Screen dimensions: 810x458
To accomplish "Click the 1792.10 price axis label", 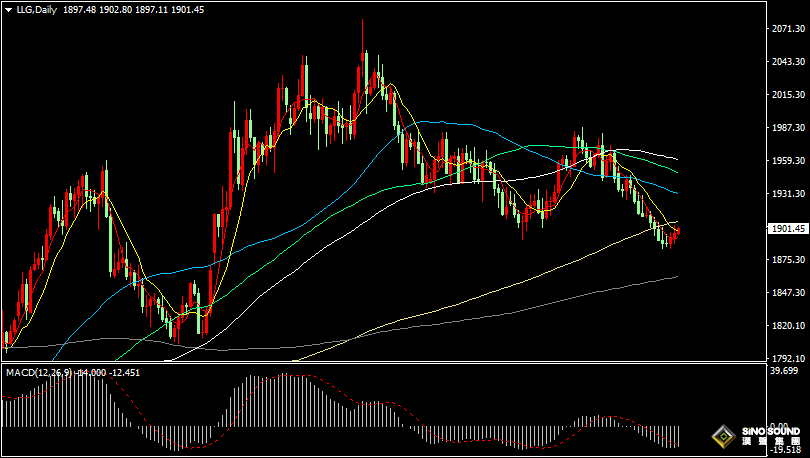I will [788, 359].
